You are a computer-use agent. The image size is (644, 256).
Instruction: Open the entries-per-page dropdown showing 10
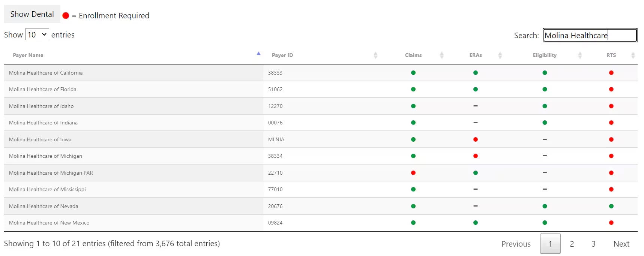tap(37, 34)
